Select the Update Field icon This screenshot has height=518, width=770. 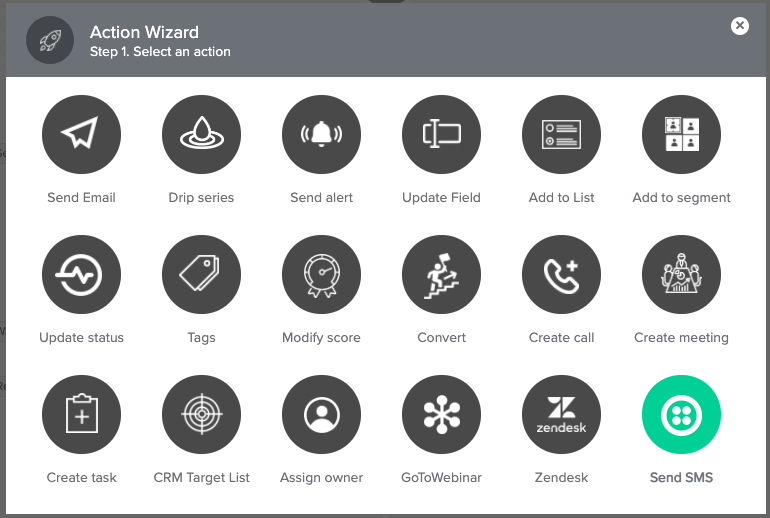(441, 135)
